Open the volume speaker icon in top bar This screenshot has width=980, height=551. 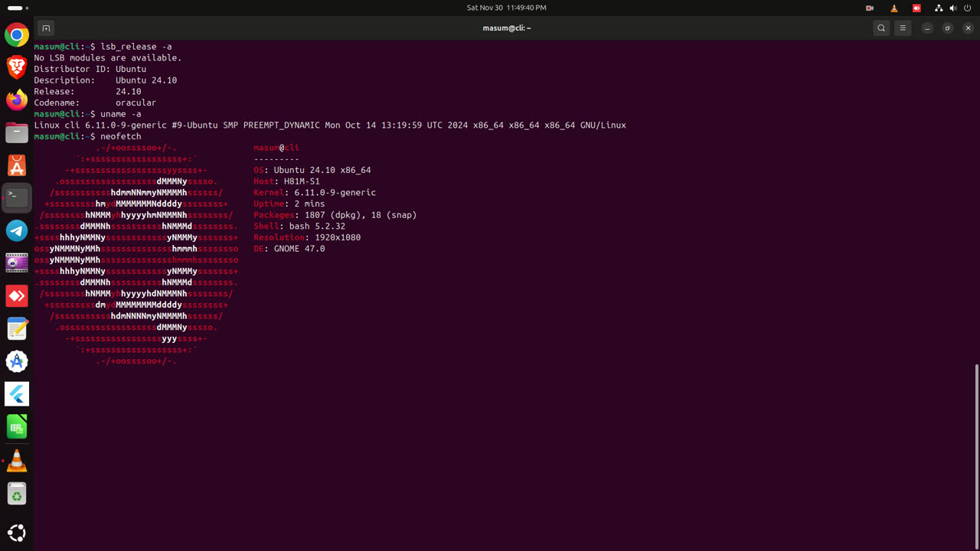click(x=953, y=8)
